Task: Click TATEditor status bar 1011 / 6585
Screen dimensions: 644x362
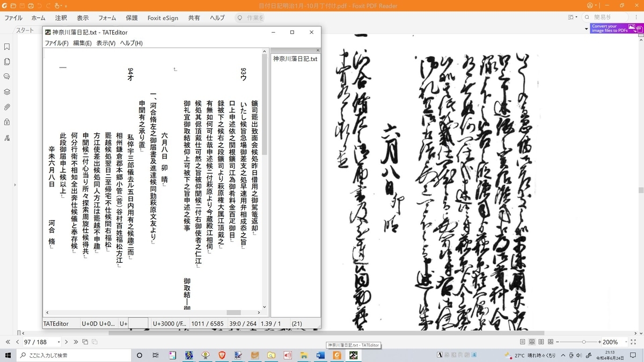Action: [207, 324]
